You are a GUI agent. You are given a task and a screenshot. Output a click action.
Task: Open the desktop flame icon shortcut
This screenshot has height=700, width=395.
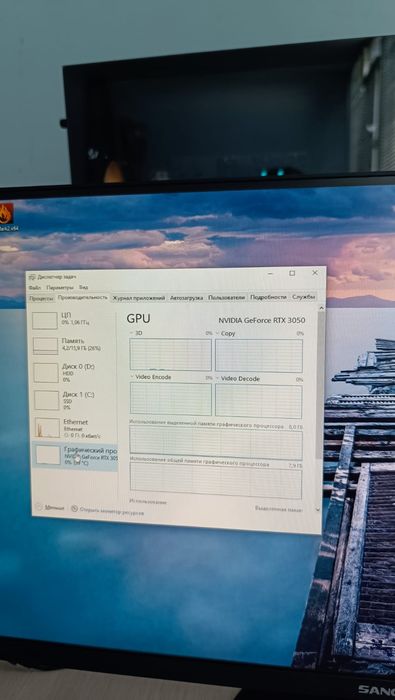[6, 214]
